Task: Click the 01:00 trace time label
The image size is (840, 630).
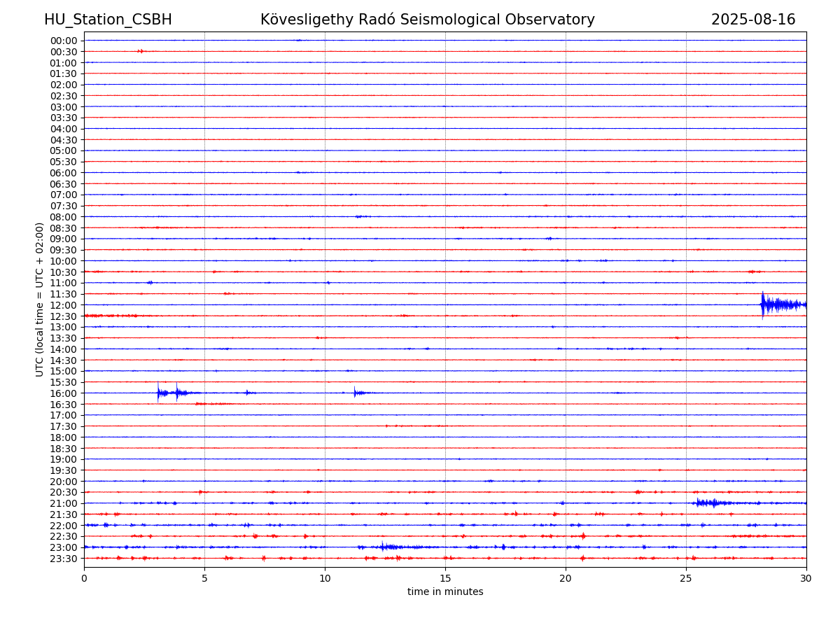Action: 64,63
